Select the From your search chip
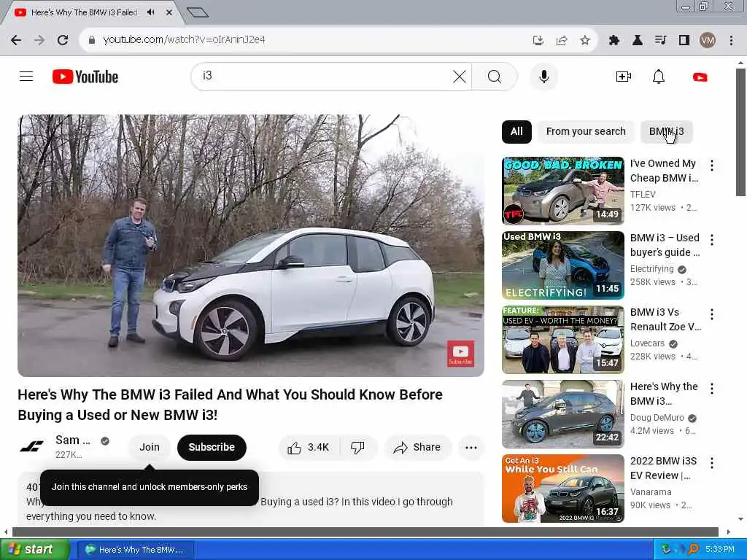The height and width of the screenshot is (560, 747). click(586, 131)
